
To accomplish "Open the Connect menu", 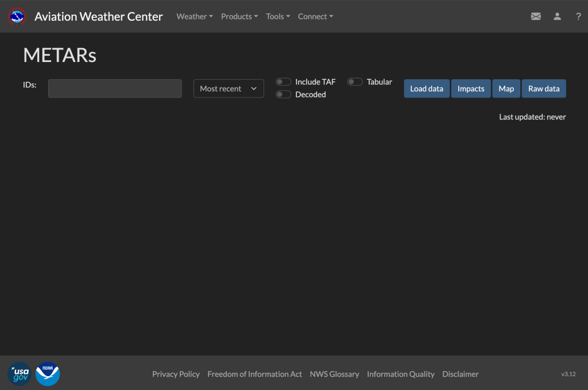I will pyautogui.click(x=315, y=17).
